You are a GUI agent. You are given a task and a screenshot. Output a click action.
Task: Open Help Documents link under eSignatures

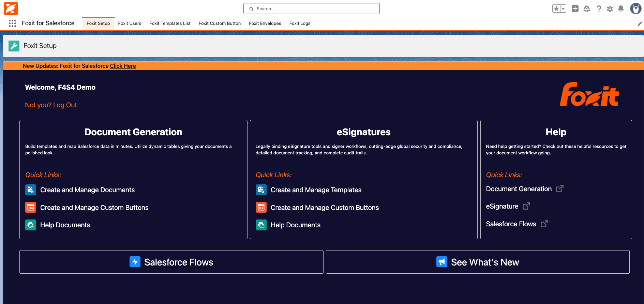[x=296, y=225]
